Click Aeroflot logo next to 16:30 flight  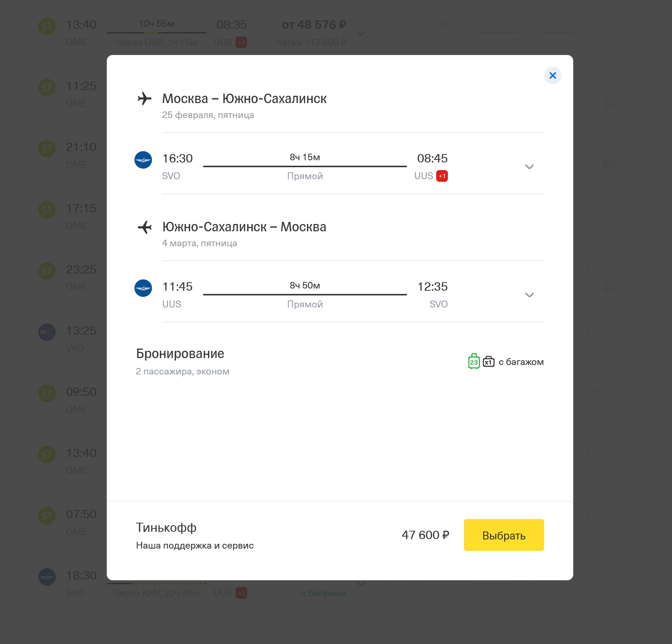point(143,160)
